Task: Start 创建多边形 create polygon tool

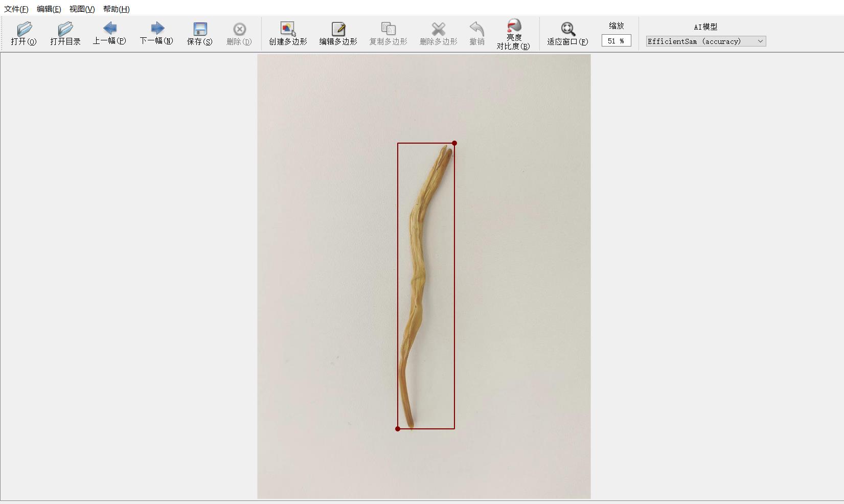Action: [288, 34]
